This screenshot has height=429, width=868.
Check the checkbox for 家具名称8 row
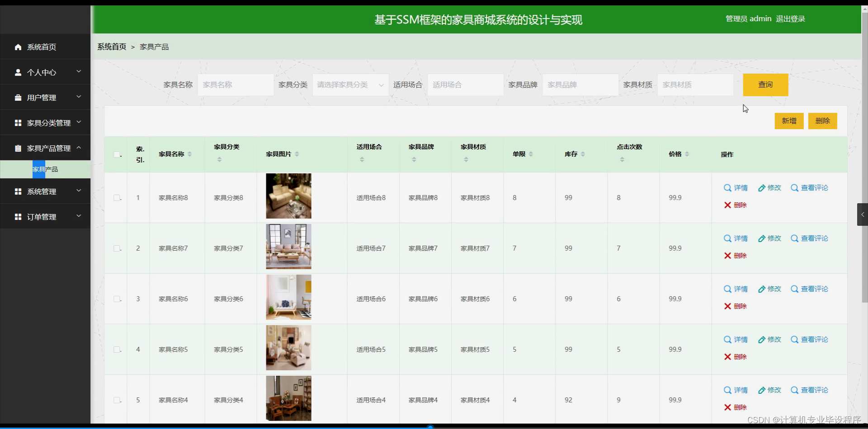pyautogui.click(x=117, y=197)
